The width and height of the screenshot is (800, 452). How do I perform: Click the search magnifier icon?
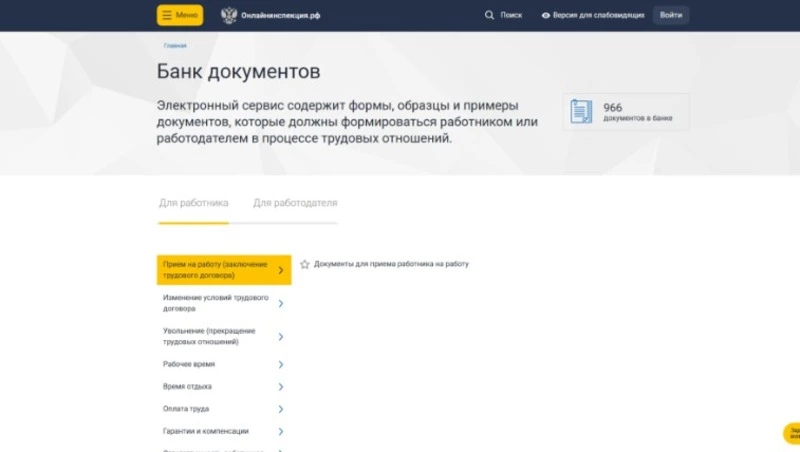(x=489, y=16)
